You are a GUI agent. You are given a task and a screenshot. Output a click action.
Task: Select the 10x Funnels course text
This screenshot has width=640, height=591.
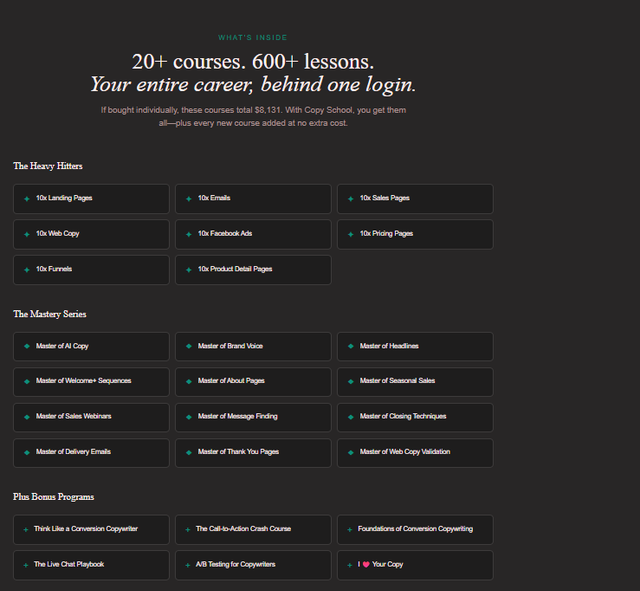[x=54, y=269]
